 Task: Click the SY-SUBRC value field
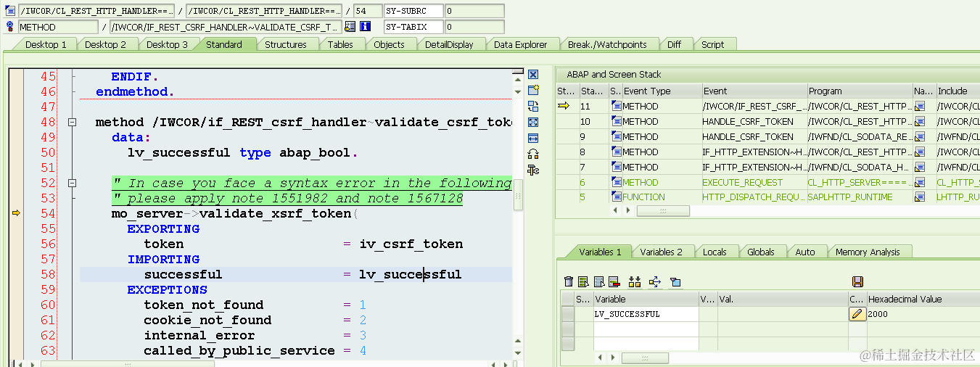(x=474, y=11)
